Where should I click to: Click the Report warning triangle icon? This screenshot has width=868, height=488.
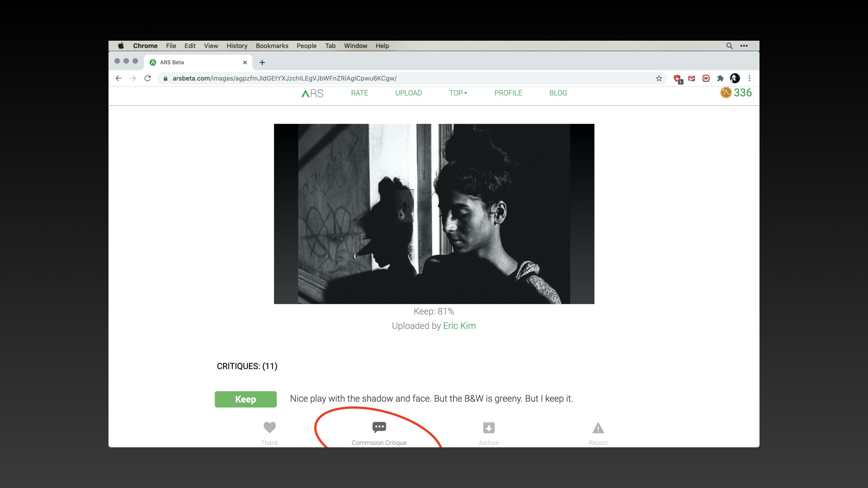coord(598,427)
